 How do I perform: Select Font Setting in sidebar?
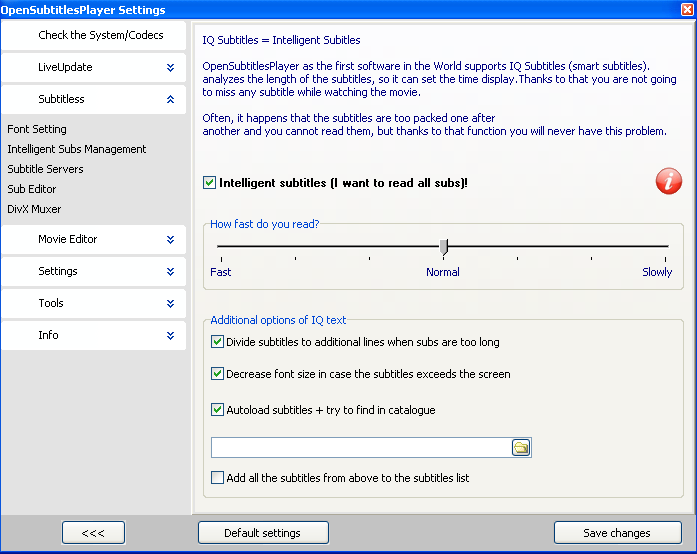(x=37, y=129)
